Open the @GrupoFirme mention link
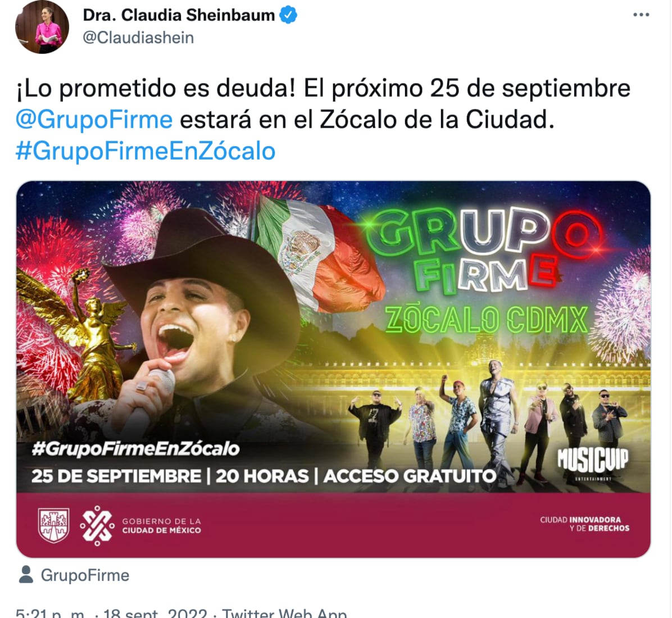Screen dimensions: 672x618 [94, 120]
